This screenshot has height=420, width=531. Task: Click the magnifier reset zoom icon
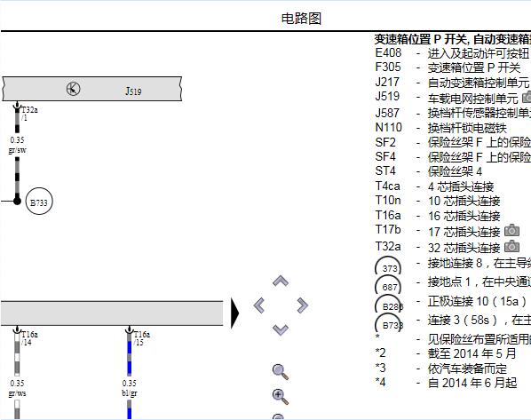click(x=281, y=371)
